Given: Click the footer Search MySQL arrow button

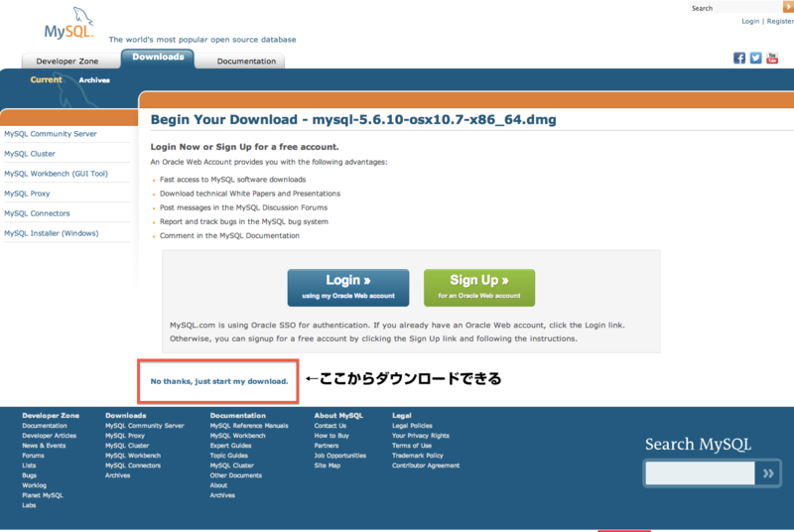Looking at the screenshot, I should point(767,474).
